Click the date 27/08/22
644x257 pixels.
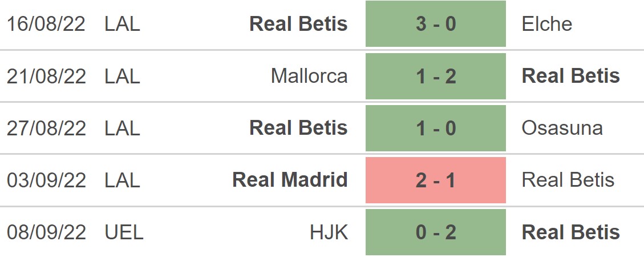46,128
